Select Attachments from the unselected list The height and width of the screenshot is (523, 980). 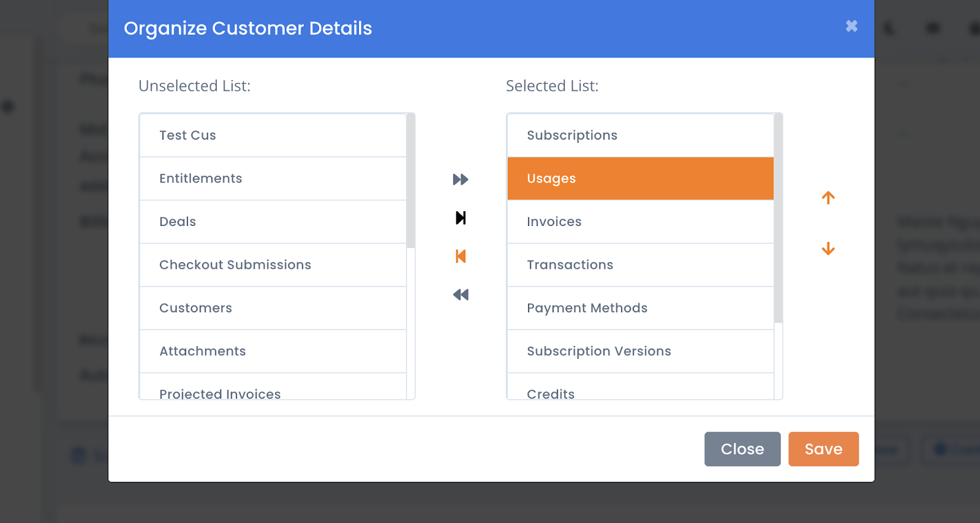(x=273, y=350)
